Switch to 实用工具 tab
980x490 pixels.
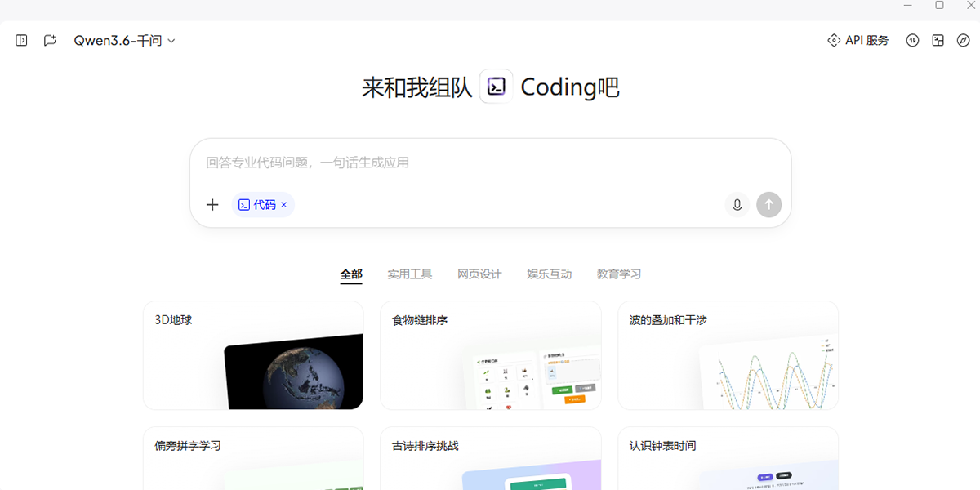pyautogui.click(x=410, y=274)
